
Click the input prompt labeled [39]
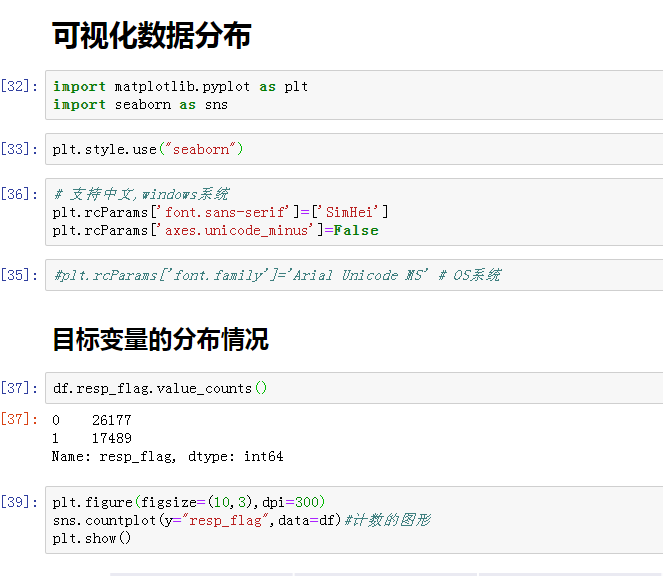tap(20, 502)
